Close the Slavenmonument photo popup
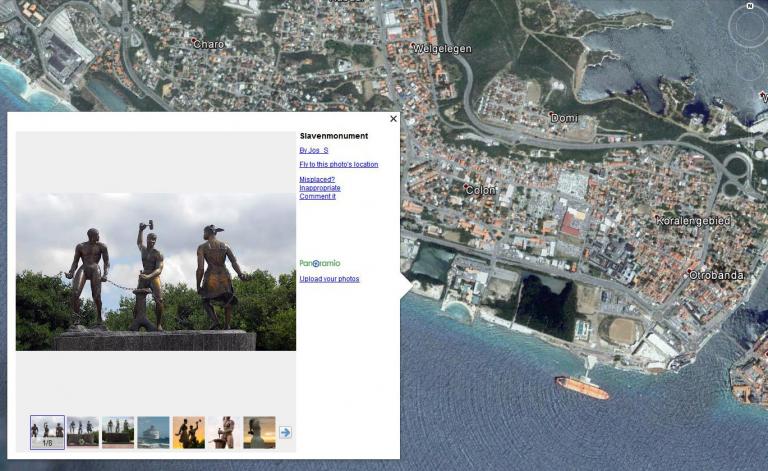This screenshot has height=471, width=768. tap(393, 119)
